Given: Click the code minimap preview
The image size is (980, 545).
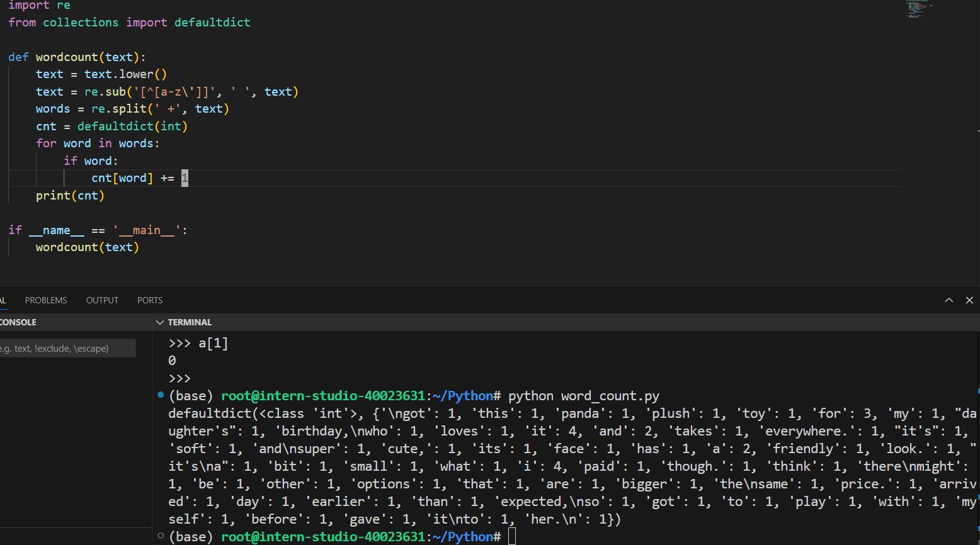Looking at the screenshot, I should [920, 9].
